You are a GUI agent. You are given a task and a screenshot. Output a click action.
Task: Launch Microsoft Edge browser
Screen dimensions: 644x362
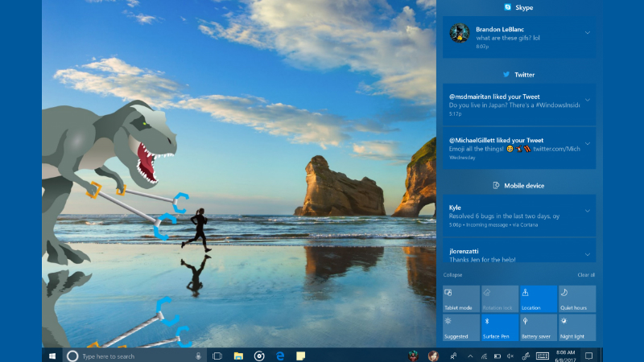280,355
